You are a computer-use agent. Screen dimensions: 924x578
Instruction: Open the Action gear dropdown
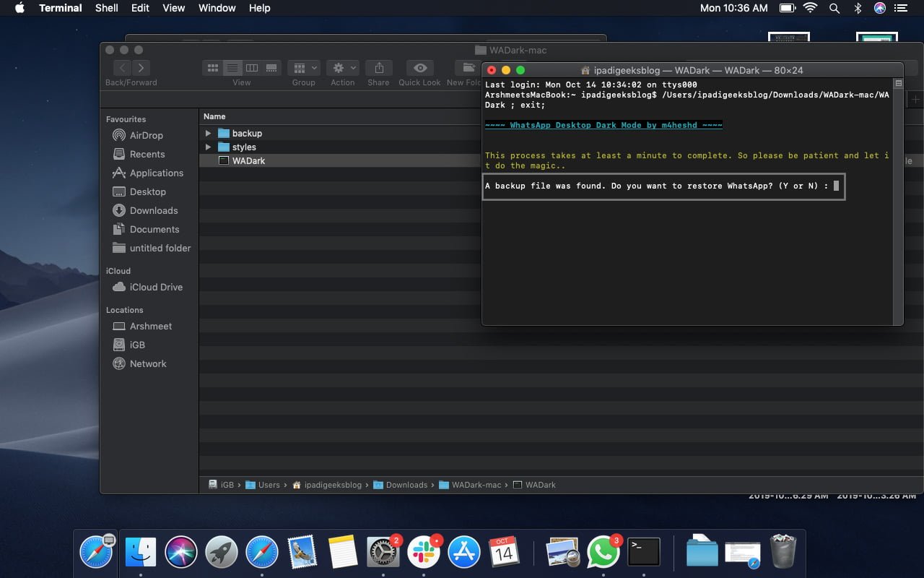click(x=342, y=68)
